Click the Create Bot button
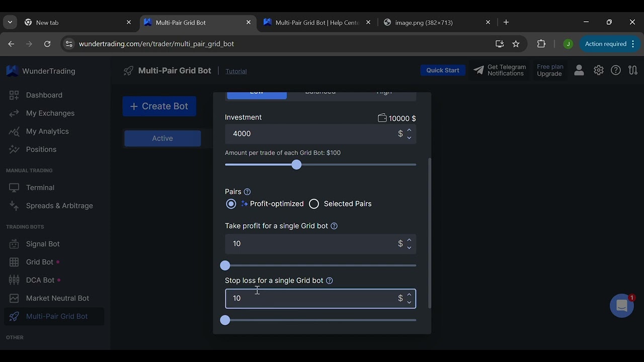The image size is (644, 362). pyautogui.click(x=159, y=106)
